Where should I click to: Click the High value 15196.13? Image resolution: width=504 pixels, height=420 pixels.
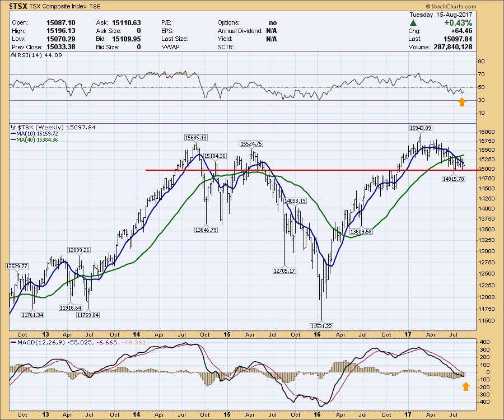coord(60,31)
